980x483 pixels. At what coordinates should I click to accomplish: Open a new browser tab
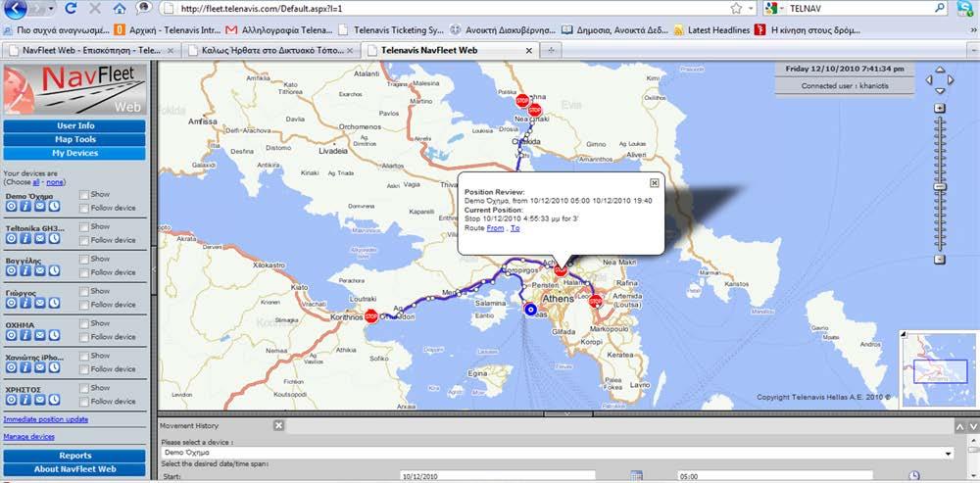point(551,51)
